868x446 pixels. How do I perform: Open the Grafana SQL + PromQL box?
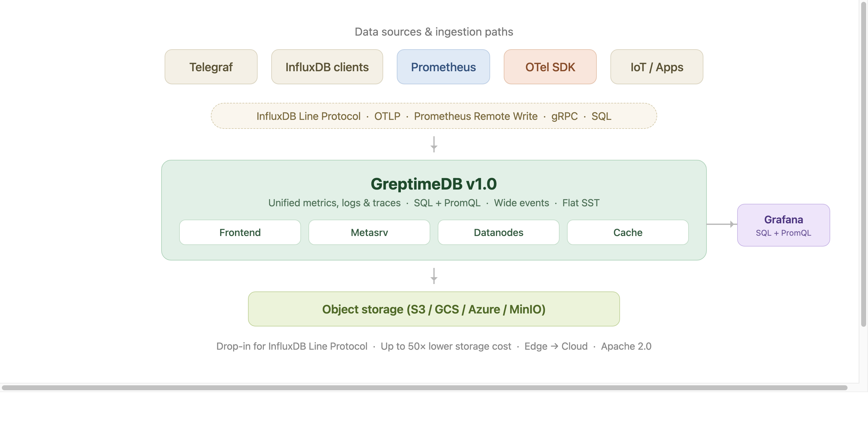783,225
